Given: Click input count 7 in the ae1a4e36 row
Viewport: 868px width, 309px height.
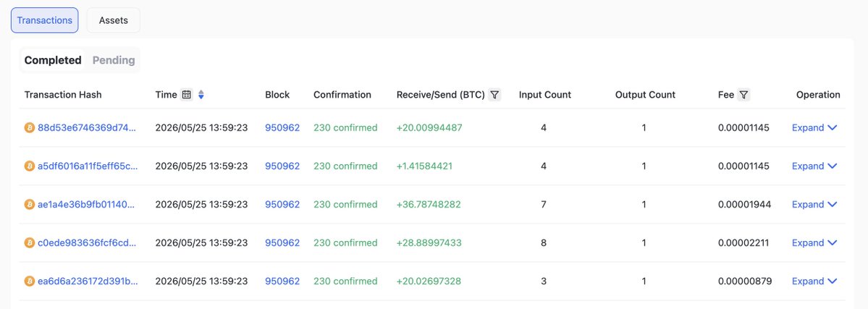Looking at the screenshot, I should click(544, 204).
